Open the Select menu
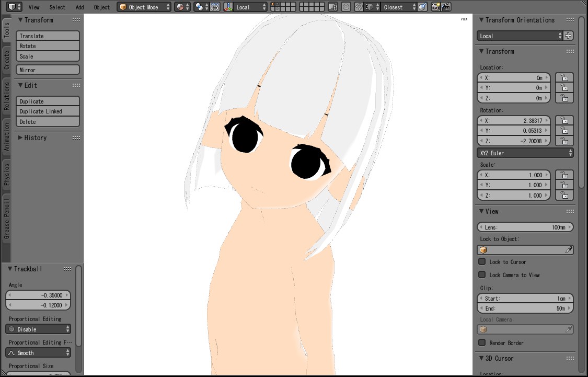The width and height of the screenshot is (588, 377). pos(57,7)
